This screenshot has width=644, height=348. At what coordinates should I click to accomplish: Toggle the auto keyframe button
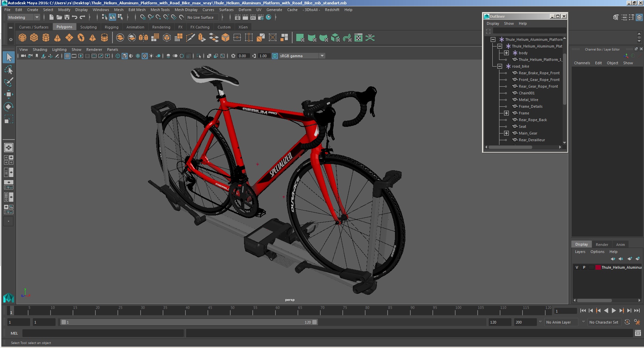(627, 322)
